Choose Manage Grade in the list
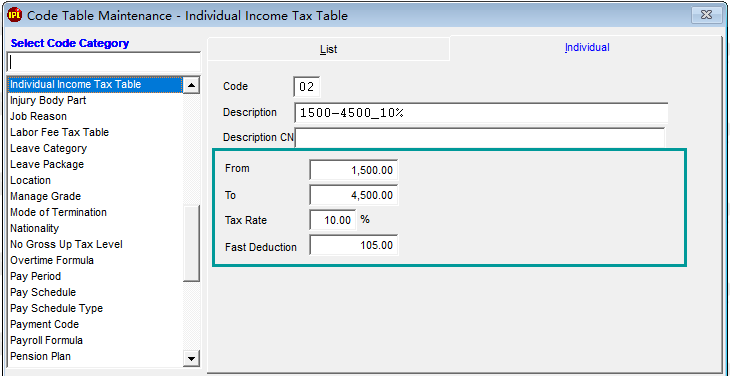730x376 pixels. click(x=95, y=196)
